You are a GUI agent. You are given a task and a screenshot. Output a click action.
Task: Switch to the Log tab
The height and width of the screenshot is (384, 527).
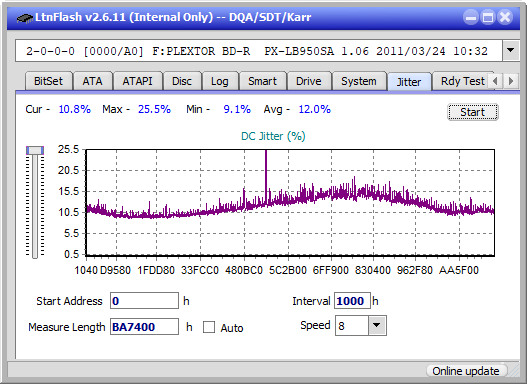click(219, 81)
